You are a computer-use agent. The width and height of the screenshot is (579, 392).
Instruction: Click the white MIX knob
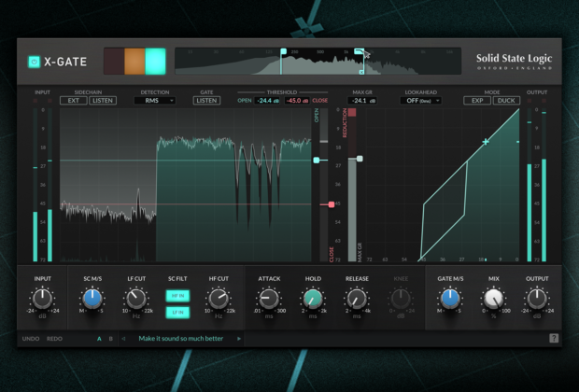[x=494, y=299]
